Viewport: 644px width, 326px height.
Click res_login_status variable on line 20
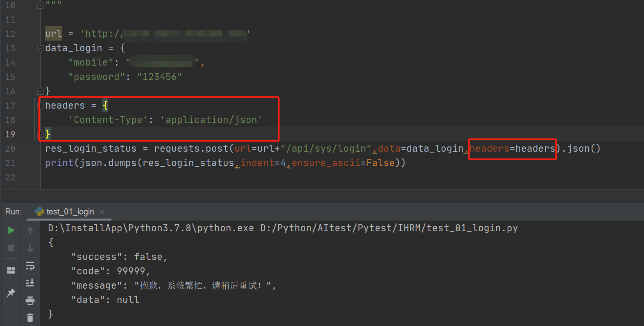91,148
